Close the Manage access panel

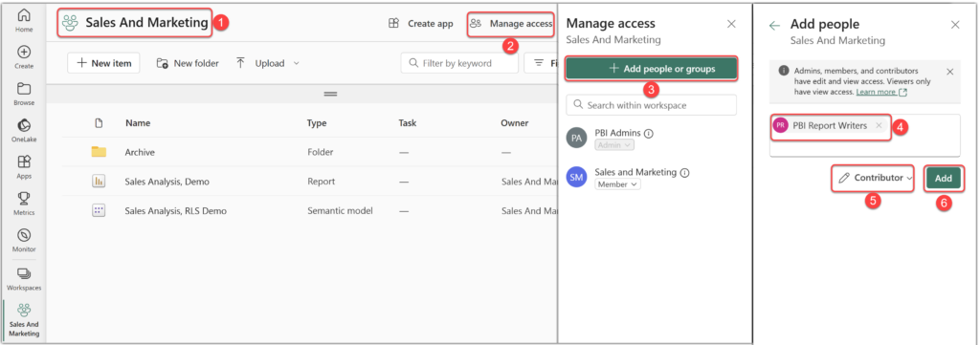[732, 24]
